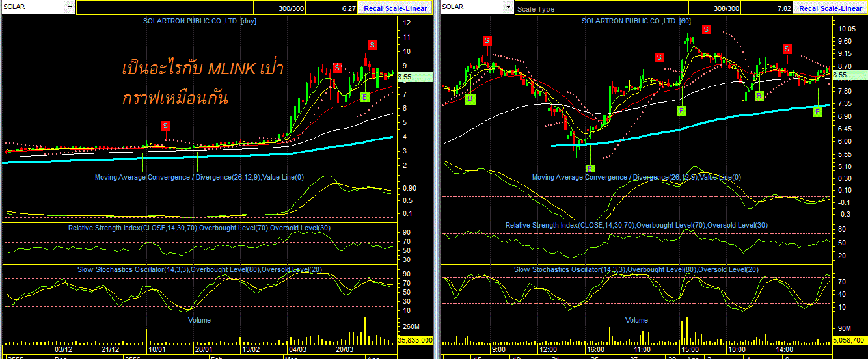Click the 9:00 time on the 60-minute axis

(498, 349)
